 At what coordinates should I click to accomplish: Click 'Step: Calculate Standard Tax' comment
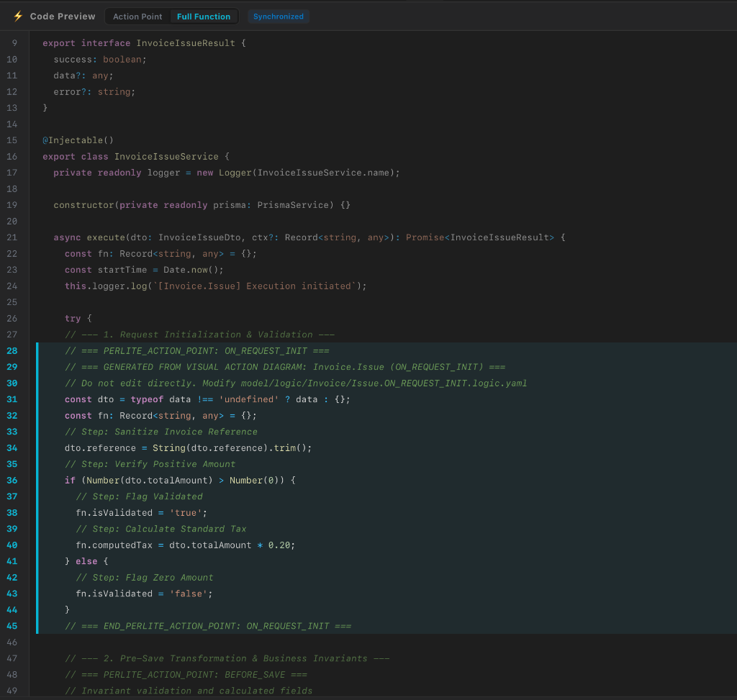(x=161, y=529)
